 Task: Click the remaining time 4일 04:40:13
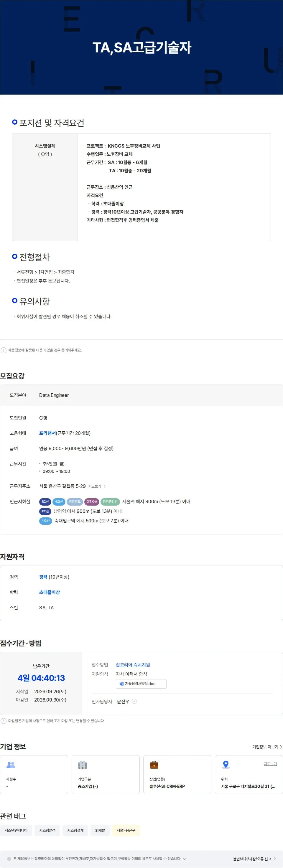pyautogui.click(x=41, y=678)
